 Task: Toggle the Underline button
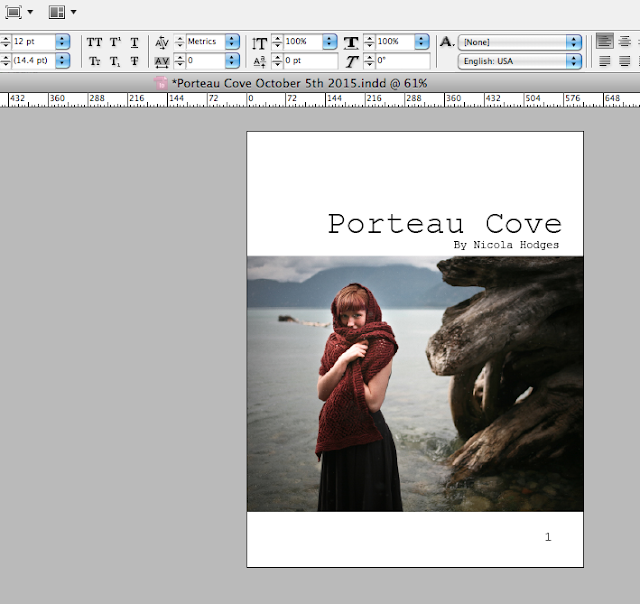[x=134, y=42]
